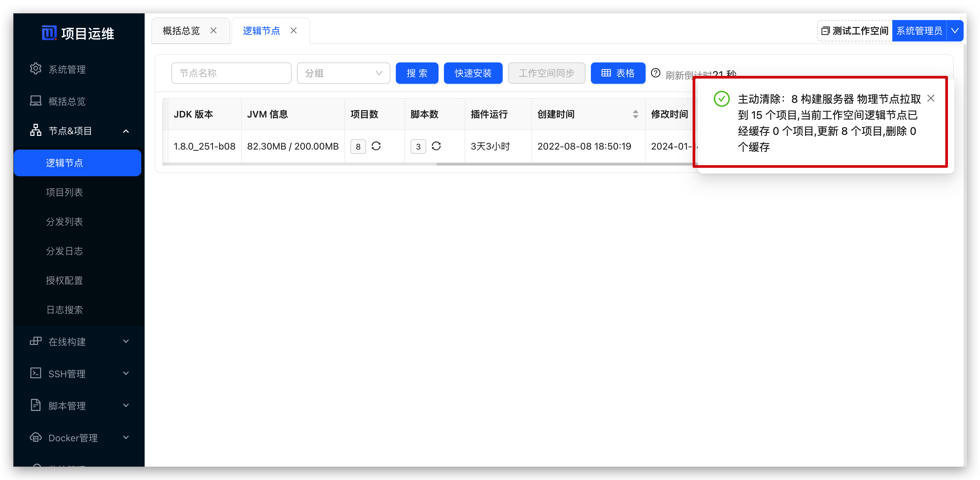The width and height of the screenshot is (980, 480).
Task: Open the 在线构建 build icon
Action: coord(35,341)
